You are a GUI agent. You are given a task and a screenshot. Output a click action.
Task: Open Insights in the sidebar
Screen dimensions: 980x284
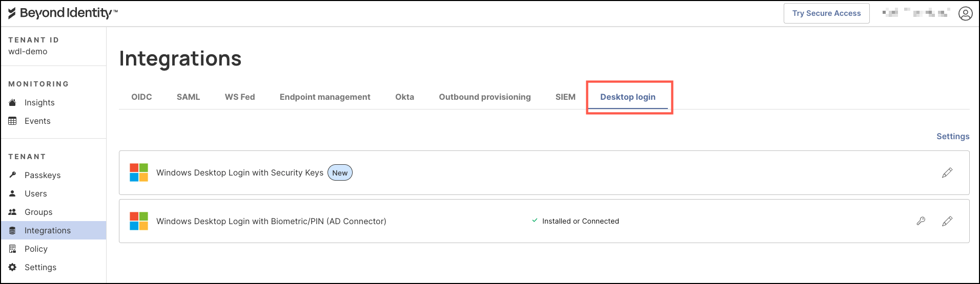pos(39,102)
